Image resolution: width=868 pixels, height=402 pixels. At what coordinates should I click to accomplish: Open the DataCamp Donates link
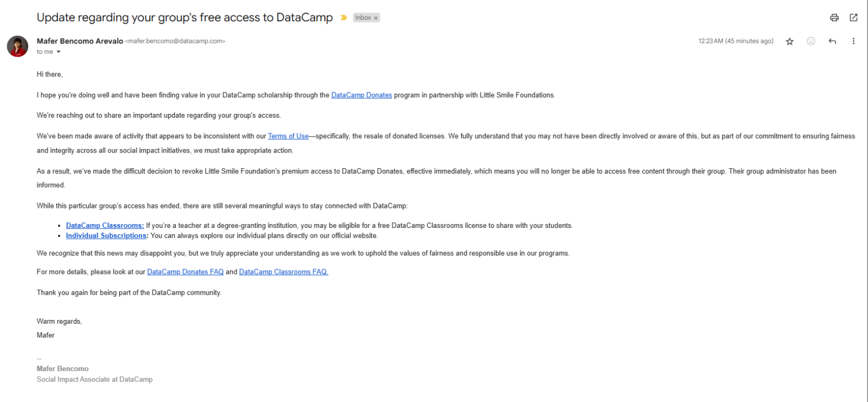point(361,95)
